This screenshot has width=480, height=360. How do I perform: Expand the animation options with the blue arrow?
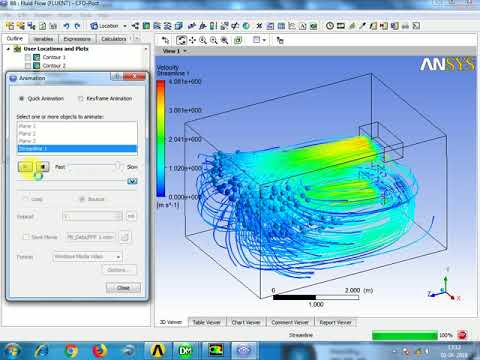(x=132, y=181)
